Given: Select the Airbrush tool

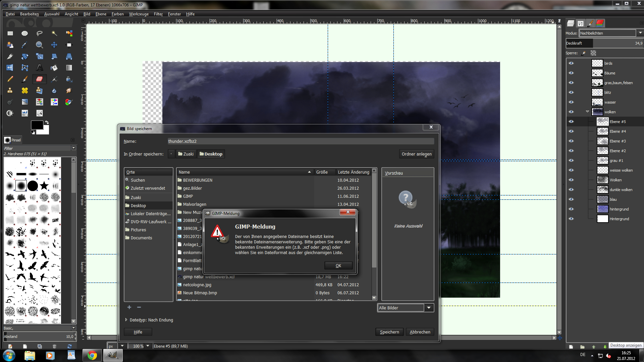Looking at the screenshot, I should 54,79.
